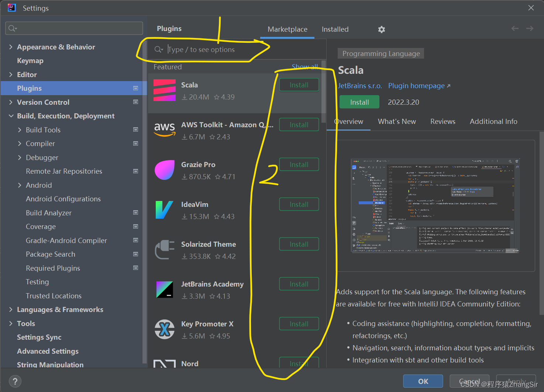
Task: Click the AWS Toolkit logo icon
Action: pyautogui.click(x=165, y=130)
